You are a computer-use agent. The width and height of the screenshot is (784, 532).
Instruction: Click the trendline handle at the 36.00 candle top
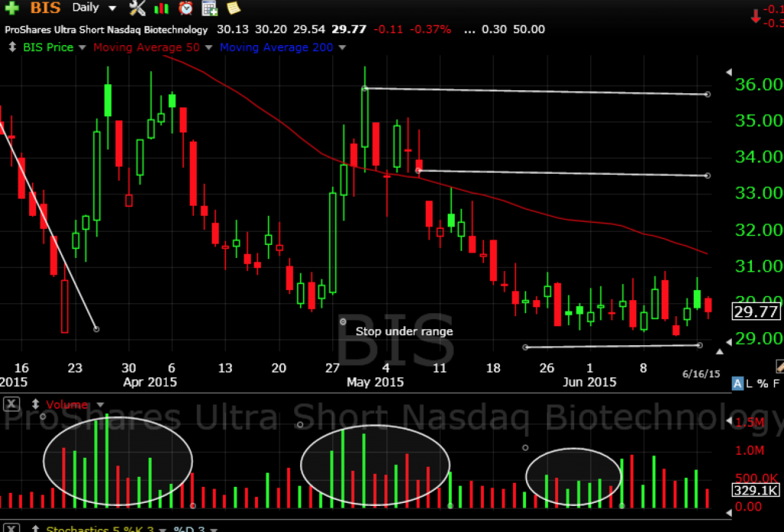[365, 89]
